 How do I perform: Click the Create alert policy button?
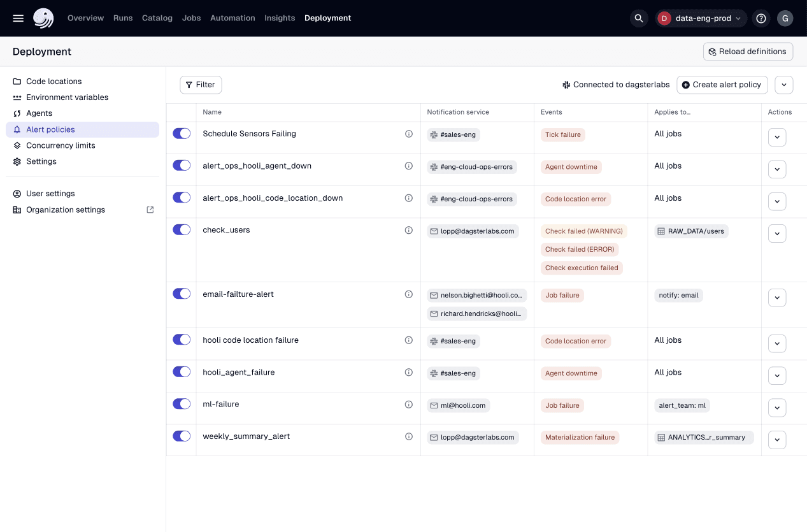(x=722, y=84)
